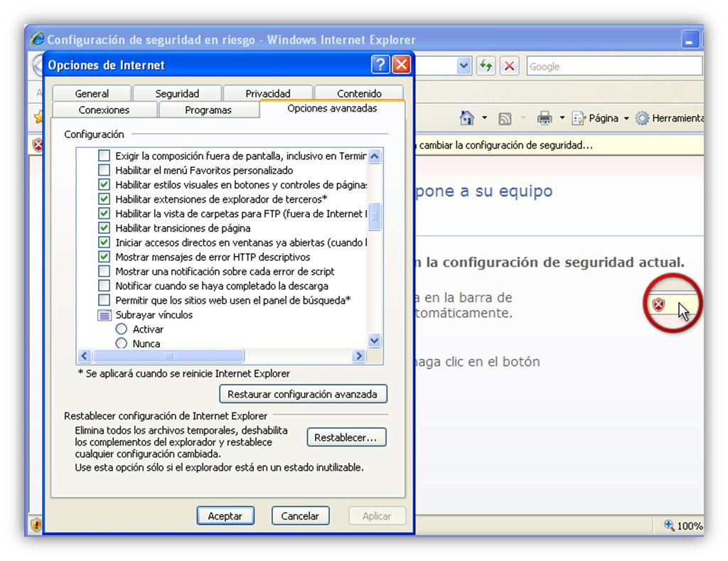
Task: Click the Página icon in IE toolbar
Action: coord(578,119)
